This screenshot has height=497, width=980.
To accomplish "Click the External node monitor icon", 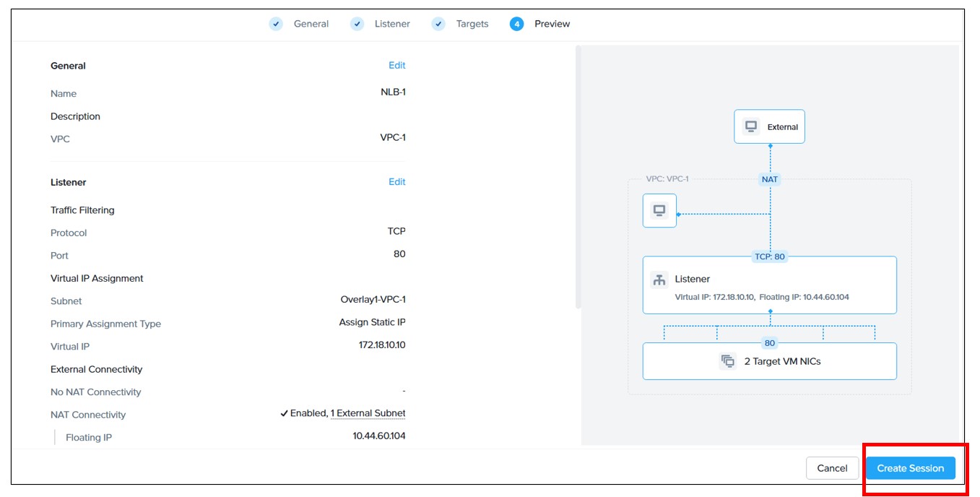I will (751, 126).
